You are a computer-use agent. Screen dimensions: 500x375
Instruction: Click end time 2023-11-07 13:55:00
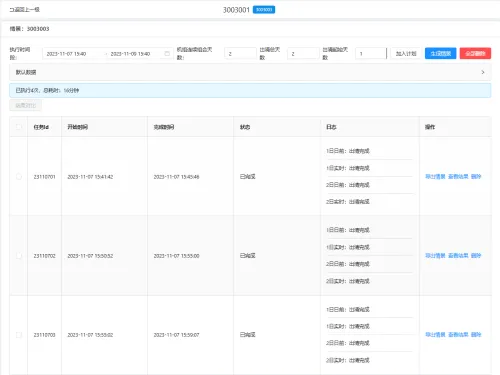[176, 256]
